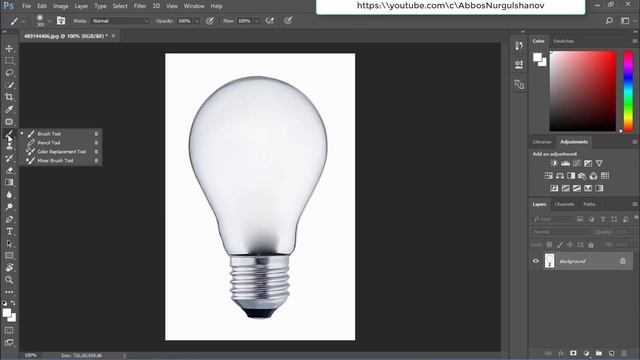
Task: Open Color panel options menu
Action: click(635, 41)
